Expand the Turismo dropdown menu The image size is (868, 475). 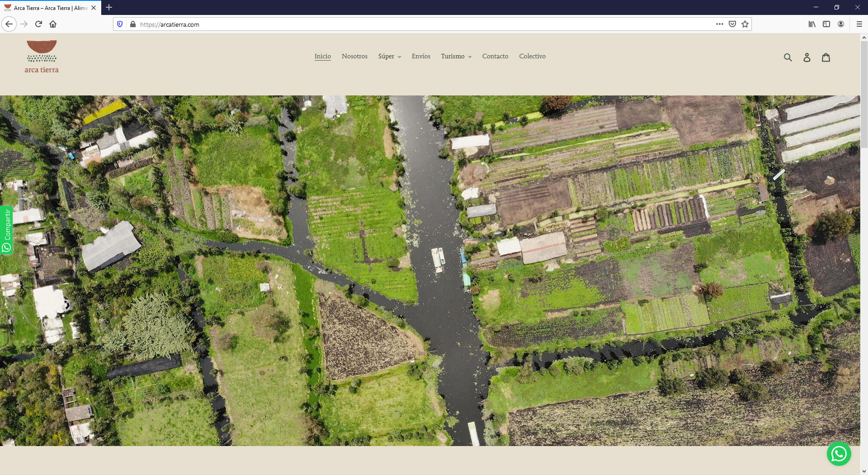click(456, 57)
